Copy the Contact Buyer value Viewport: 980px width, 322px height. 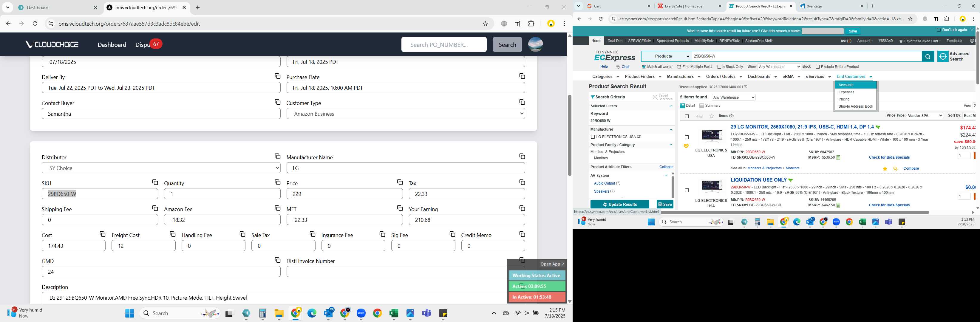pyautogui.click(x=277, y=102)
